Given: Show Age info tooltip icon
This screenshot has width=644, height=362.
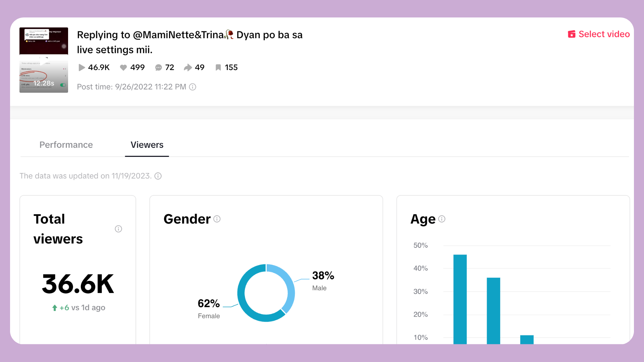Looking at the screenshot, I should click(x=442, y=219).
